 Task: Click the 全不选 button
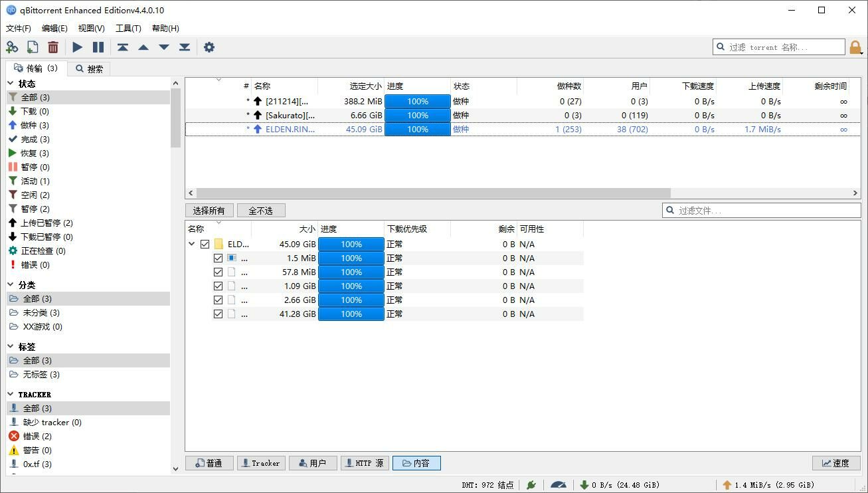click(x=261, y=211)
